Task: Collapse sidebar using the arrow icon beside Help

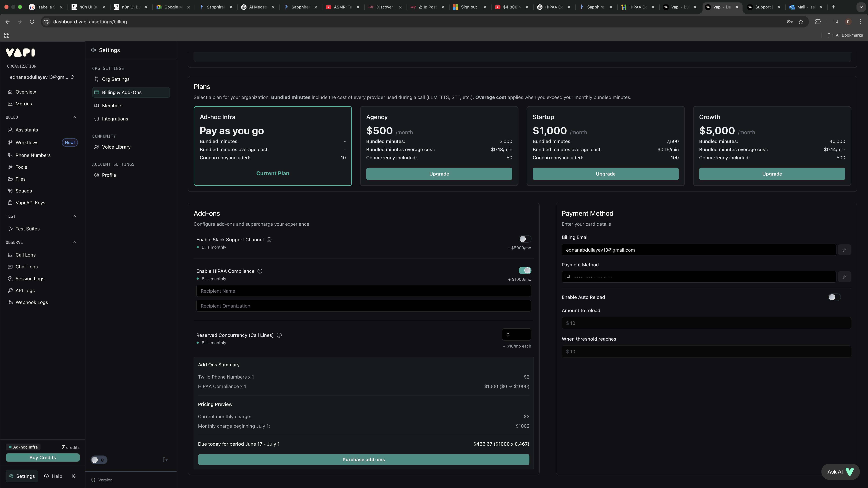Action: tap(74, 476)
